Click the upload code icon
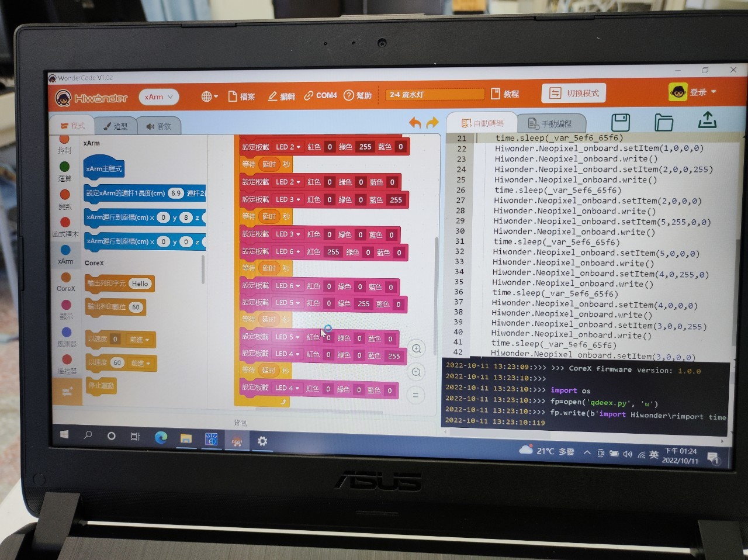This screenshot has width=748, height=560. click(707, 120)
